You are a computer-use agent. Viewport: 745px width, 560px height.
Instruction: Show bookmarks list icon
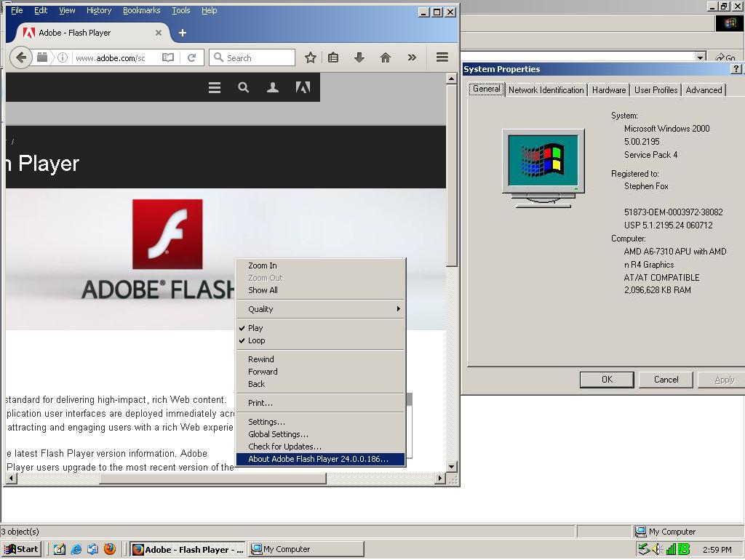click(x=333, y=58)
